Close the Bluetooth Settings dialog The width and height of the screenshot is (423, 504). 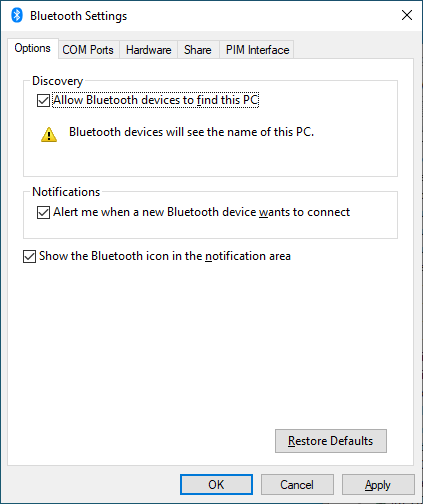(x=407, y=15)
